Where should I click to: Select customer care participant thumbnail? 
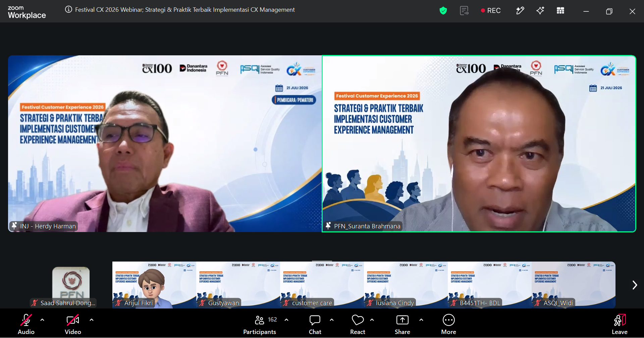322,285
